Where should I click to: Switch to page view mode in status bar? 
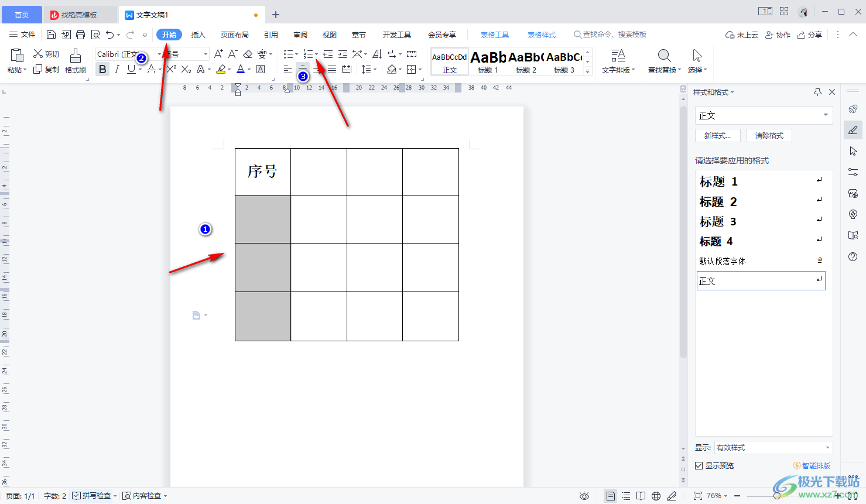pos(611,496)
